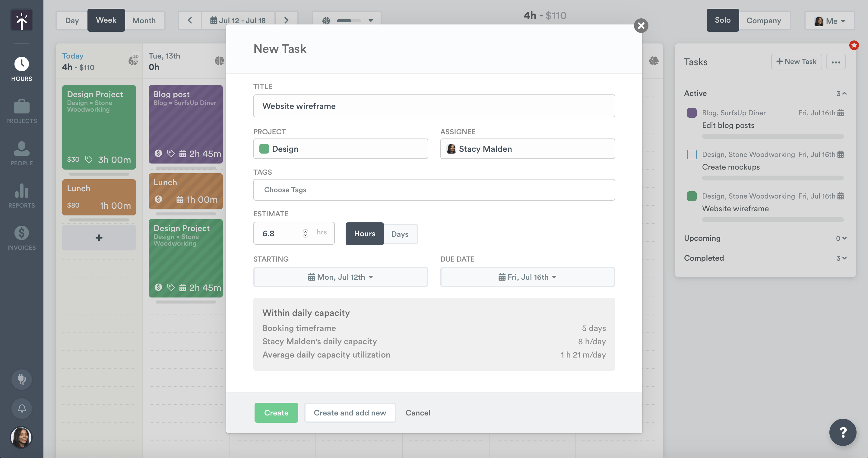Click the Choose Tags input field
Image resolution: width=868 pixels, height=458 pixels.
(434, 190)
